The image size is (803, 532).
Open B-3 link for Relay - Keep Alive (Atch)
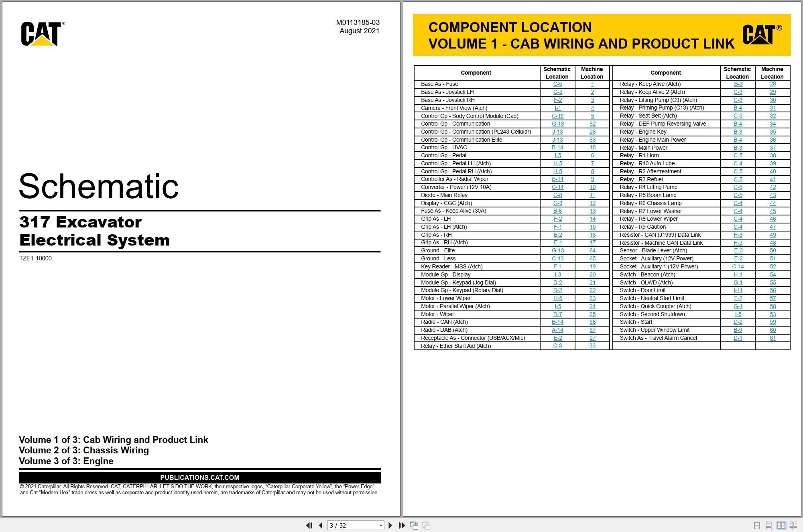(x=738, y=84)
